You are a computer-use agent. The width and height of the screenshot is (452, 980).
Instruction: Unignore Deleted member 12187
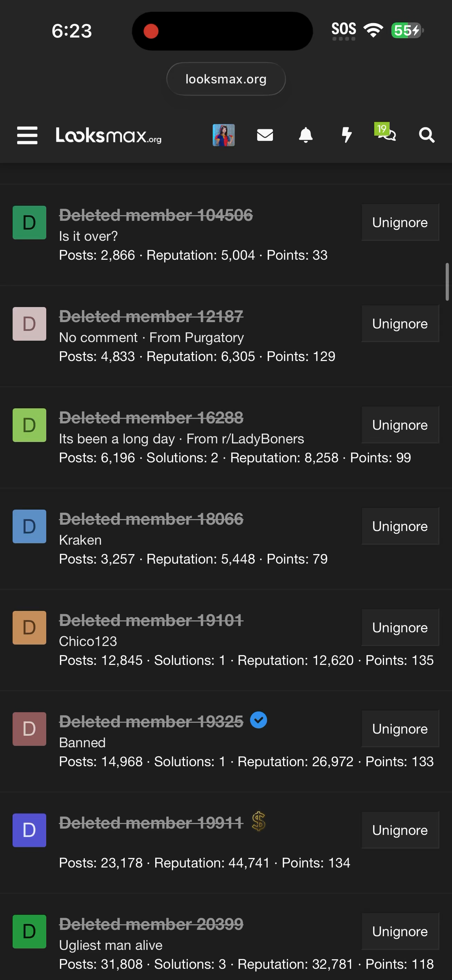(x=400, y=324)
